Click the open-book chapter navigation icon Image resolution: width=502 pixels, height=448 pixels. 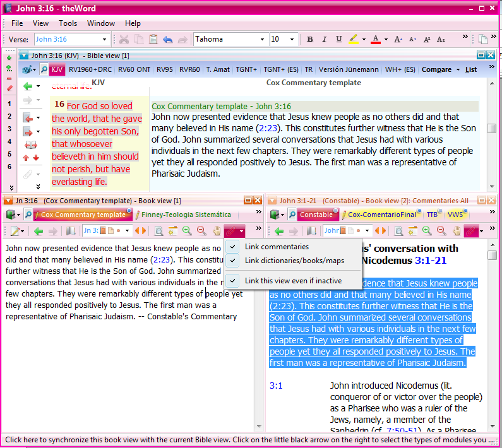point(31,145)
